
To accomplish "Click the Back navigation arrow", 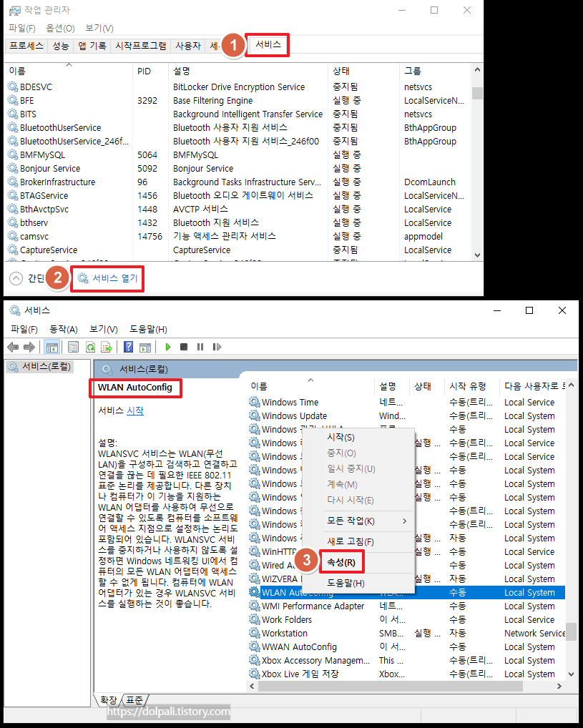I will (x=13, y=347).
